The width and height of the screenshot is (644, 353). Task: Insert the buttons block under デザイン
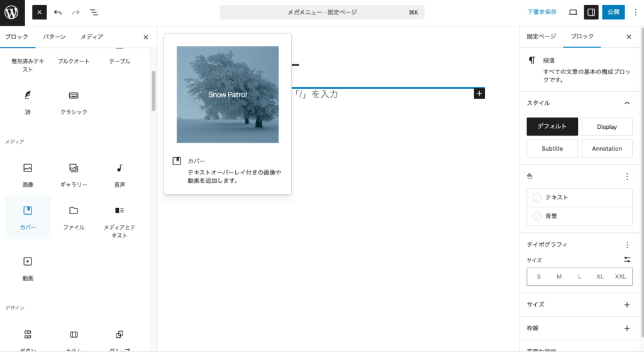(x=28, y=339)
